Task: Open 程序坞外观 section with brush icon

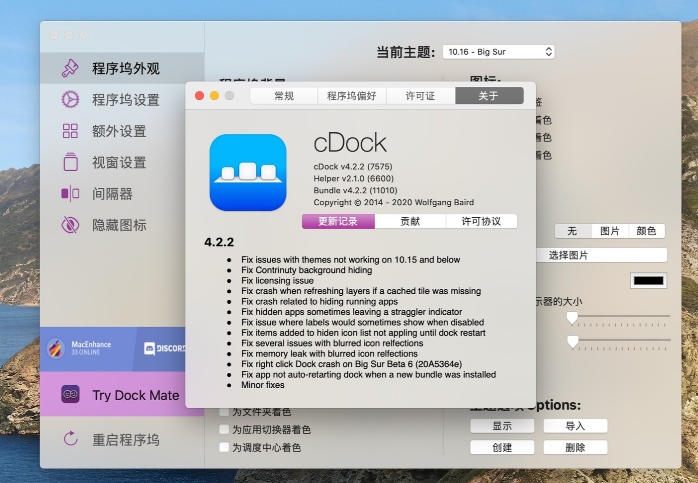Action: 70,68
